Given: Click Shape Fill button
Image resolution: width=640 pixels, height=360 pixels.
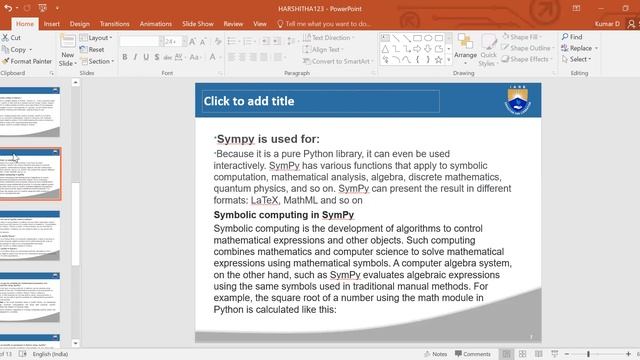Looking at the screenshot, I should tap(522, 37).
